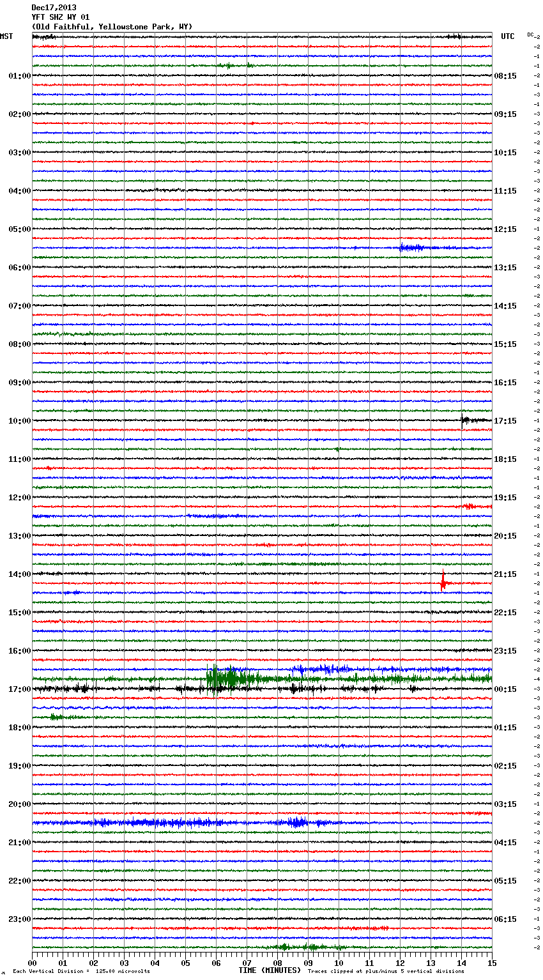Select the 20:00 MST time label
Image resolution: width=543 pixels, height=980 pixels.
click(20, 804)
